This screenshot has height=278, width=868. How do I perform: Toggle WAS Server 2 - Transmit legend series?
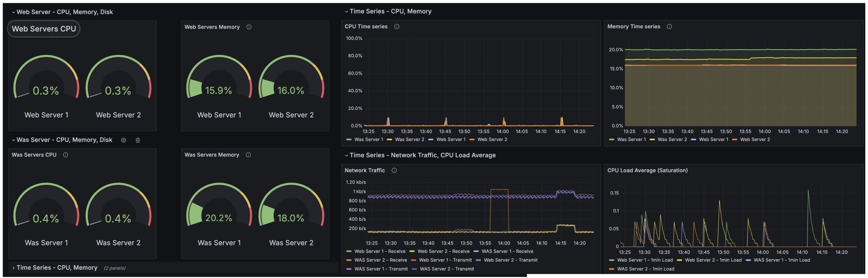(447, 269)
